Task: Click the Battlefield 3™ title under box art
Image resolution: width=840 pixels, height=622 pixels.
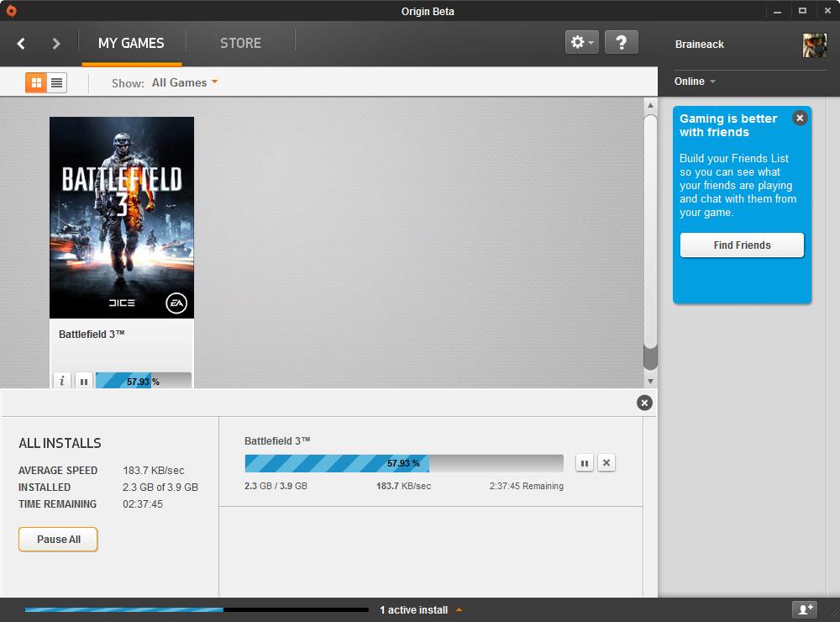Action: coord(92,334)
